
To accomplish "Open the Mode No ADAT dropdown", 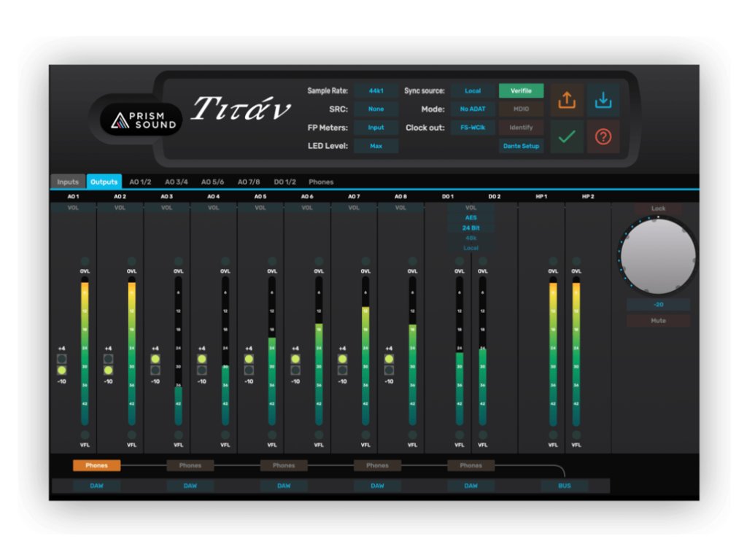I will click(473, 109).
